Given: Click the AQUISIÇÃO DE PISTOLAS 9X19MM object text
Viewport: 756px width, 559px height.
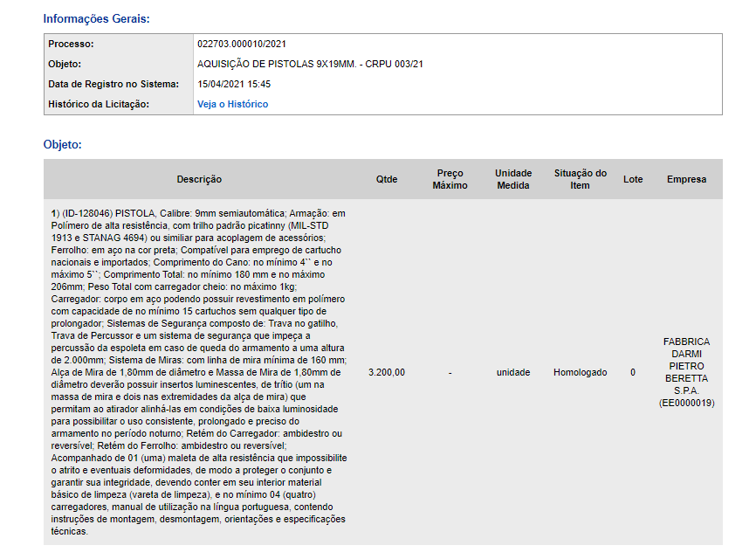Looking at the screenshot, I should click(x=310, y=65).
